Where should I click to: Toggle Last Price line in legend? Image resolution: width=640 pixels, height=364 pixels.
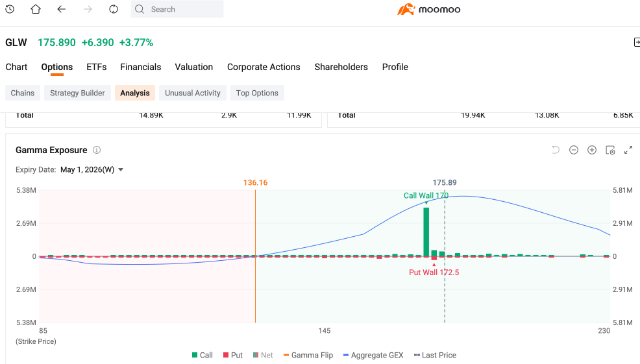click(x=435, y=355)
